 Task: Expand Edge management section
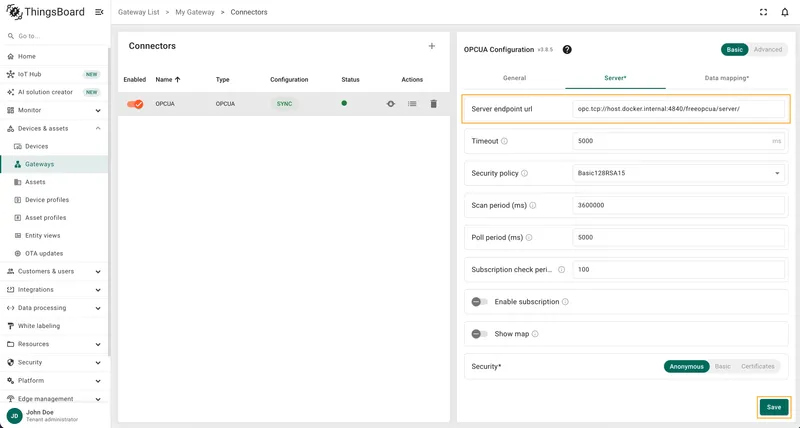click(x=54, y=399)
